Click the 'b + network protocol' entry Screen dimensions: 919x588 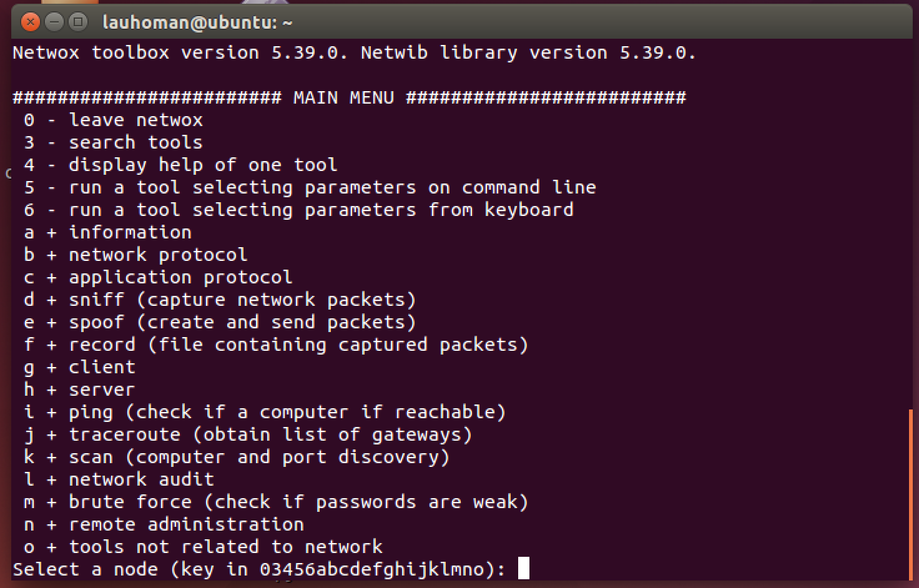(135, 255)
